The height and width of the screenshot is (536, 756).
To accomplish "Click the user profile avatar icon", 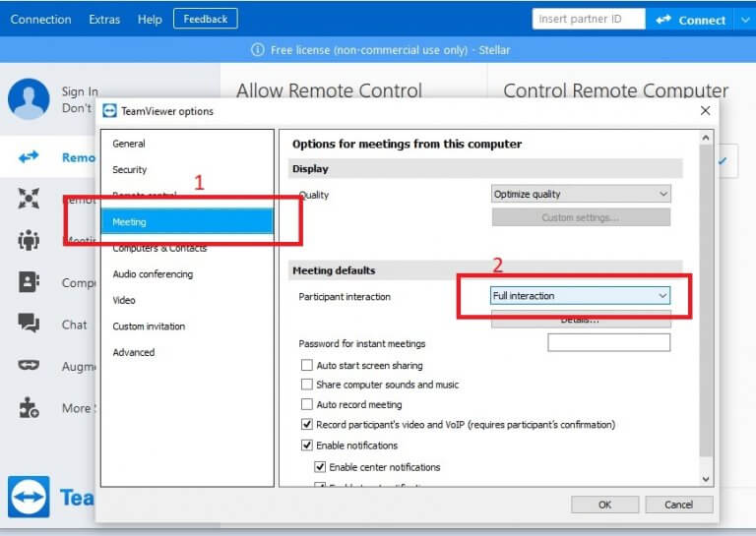I will pos(29,98).
